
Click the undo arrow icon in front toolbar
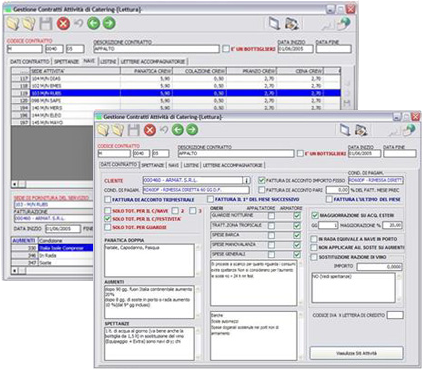tap(164, 130)
